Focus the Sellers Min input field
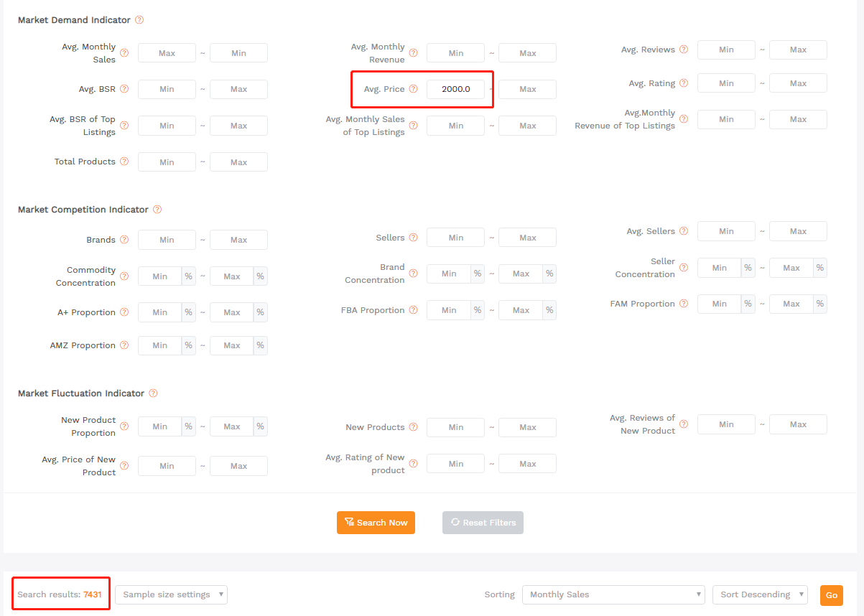This screenshot has height=616, width=864. pyautogui.click(x=455, y=238)
